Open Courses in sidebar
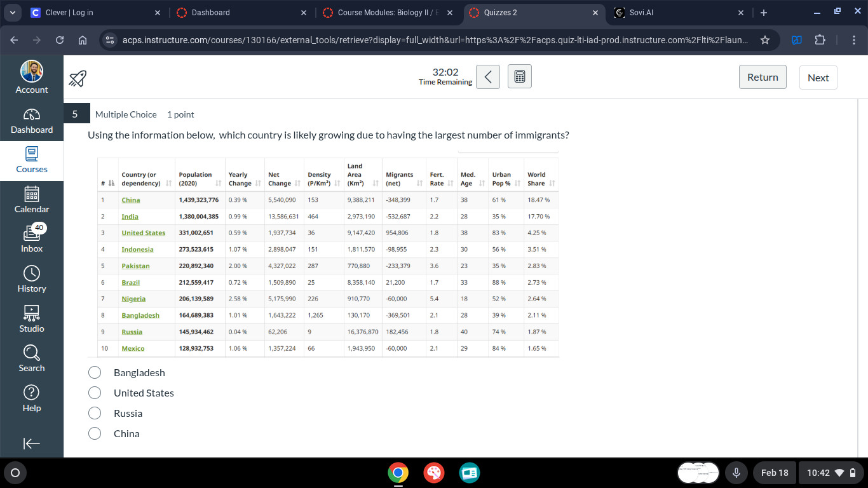Image resolution: width=868 pixels, height=488 pixels. click(32, 161)
